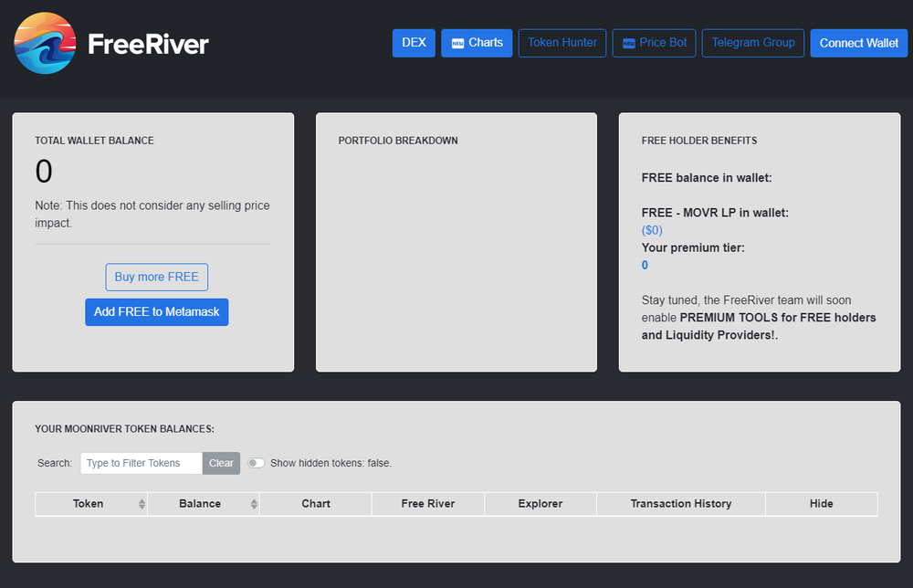Image resolution: width=913 pixels, height=588 pixels.
Task: Open the DEX page
Action: coord(414,43)
